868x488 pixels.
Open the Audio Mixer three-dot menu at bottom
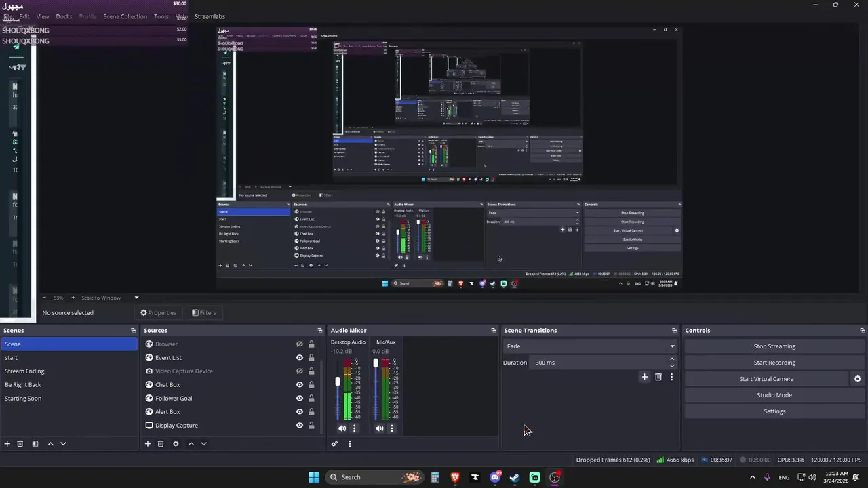tap(350, 444)
